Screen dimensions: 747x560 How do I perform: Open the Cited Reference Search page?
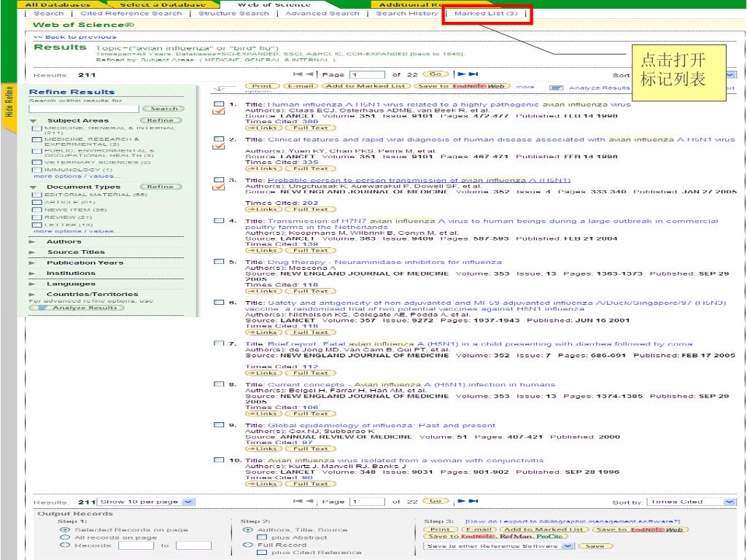131,13
